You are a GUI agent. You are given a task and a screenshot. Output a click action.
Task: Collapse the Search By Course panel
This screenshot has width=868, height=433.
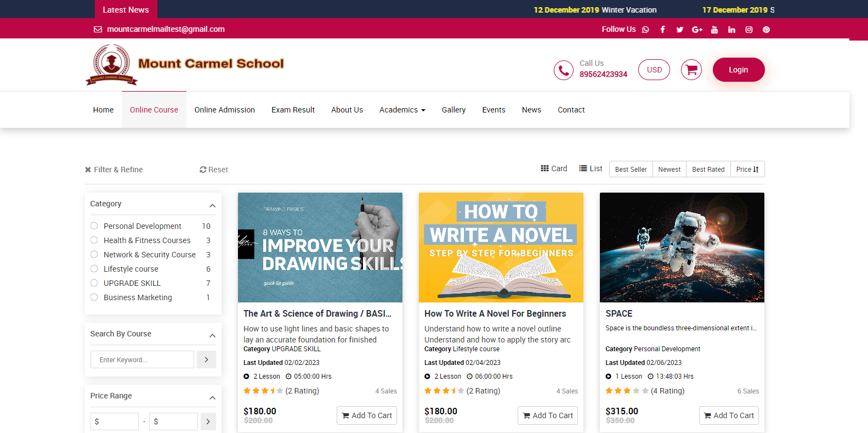click(212, 335)
